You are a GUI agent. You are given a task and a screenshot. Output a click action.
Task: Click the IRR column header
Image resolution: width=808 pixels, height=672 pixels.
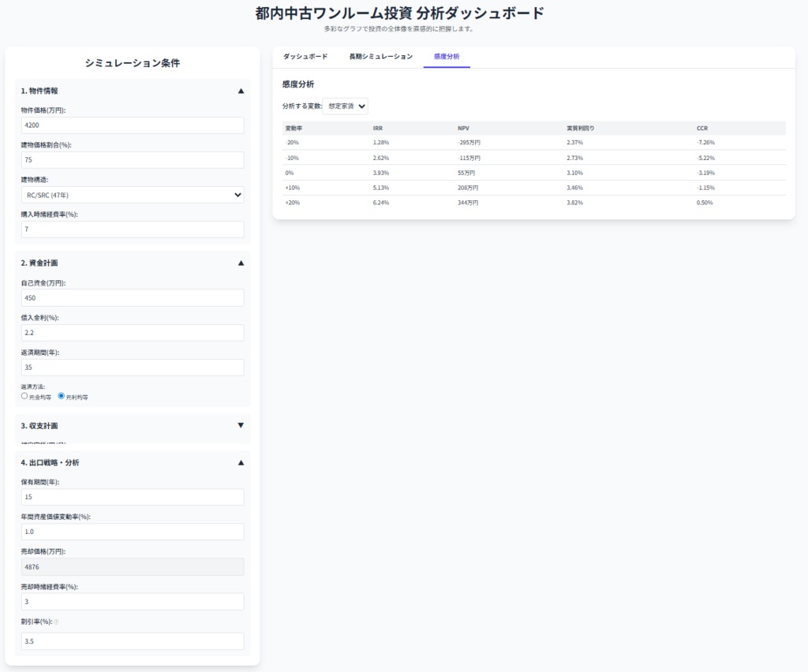(x=378, y=129)
